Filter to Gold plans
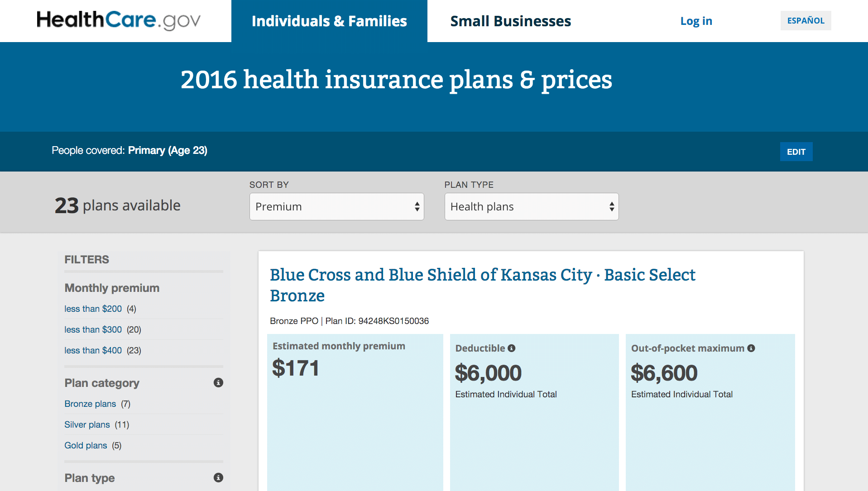The width and height of the screenshot is (868, 491). point(86,445)
